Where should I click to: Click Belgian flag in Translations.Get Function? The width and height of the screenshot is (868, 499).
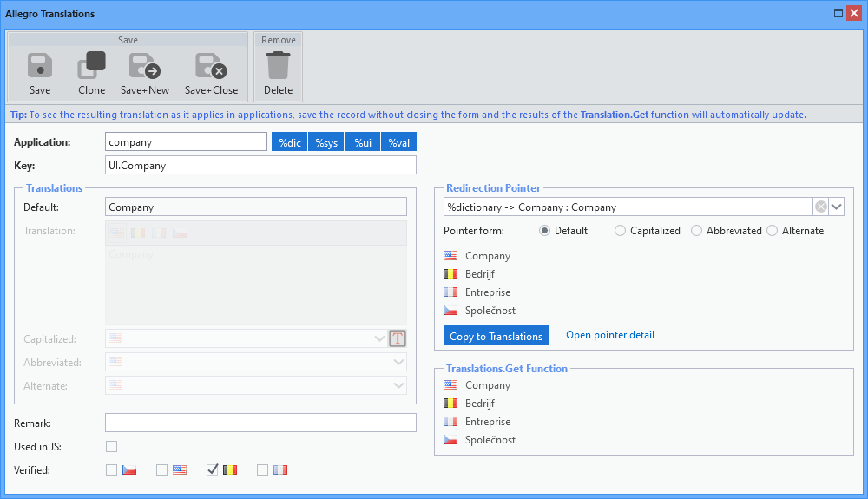(x=450, y=404)
